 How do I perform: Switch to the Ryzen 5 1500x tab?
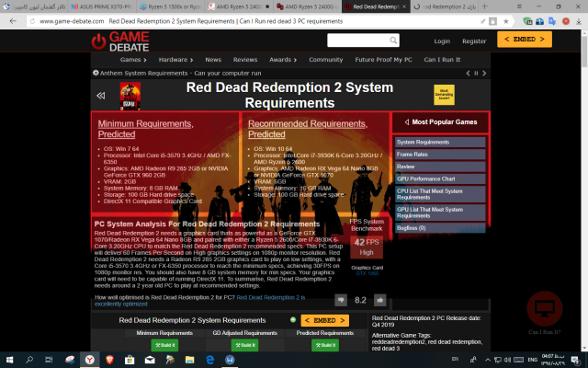(x=171, y=6)
